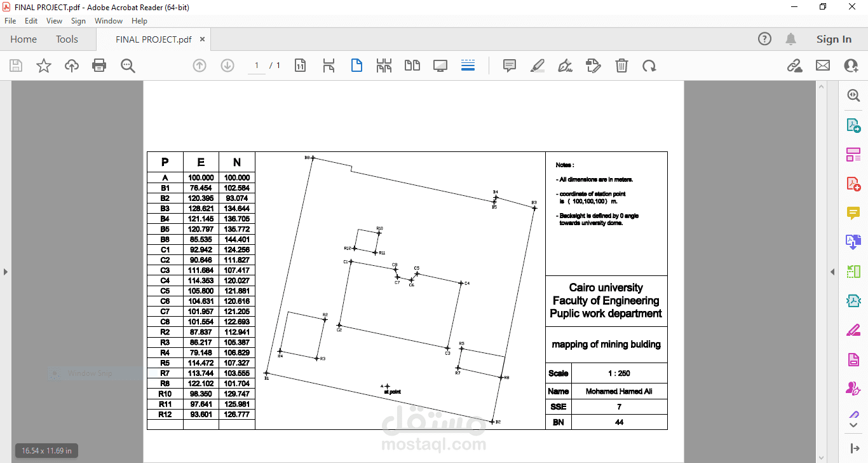Switch to the Tools tab
The width and height of the screenshot is (868, 463).
pos(67,39)
